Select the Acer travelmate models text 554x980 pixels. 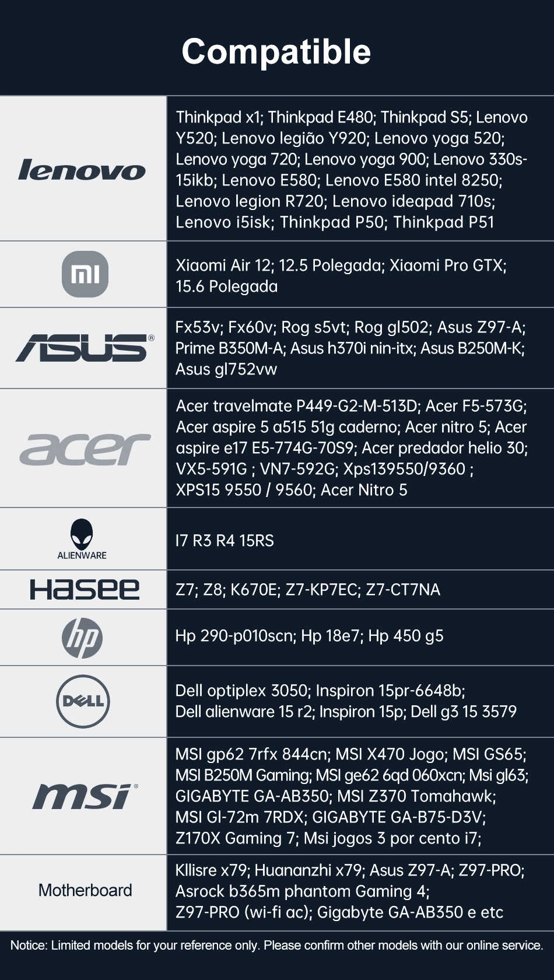tap(351, 447)
